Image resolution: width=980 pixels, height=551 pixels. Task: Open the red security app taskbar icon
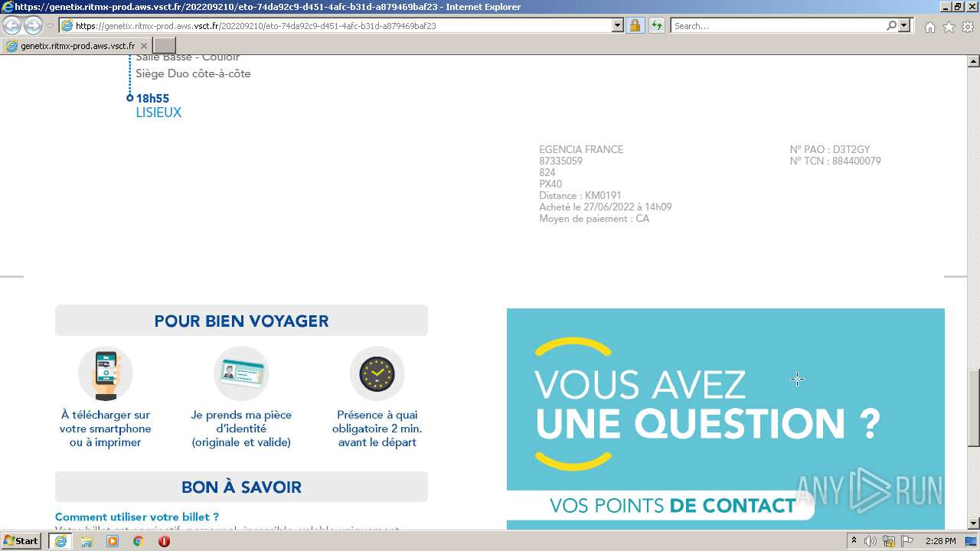164,541
